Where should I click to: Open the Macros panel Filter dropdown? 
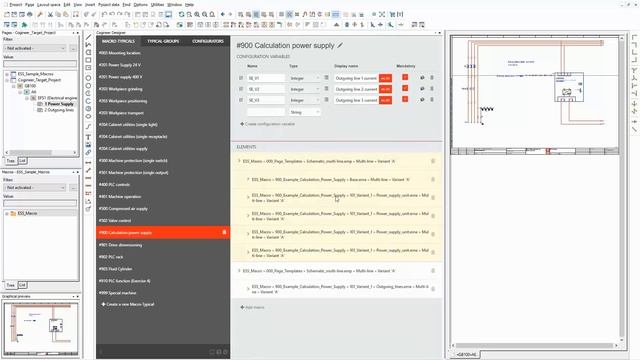(x=35, y=188)
